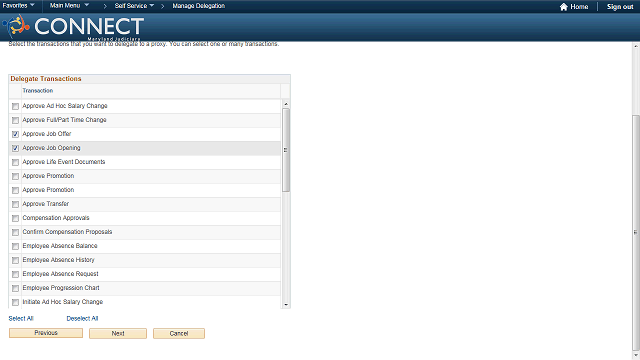Open the Favorites dropdown menu
Viewport: 640px width, 360px height.
[x=18, y=5]
